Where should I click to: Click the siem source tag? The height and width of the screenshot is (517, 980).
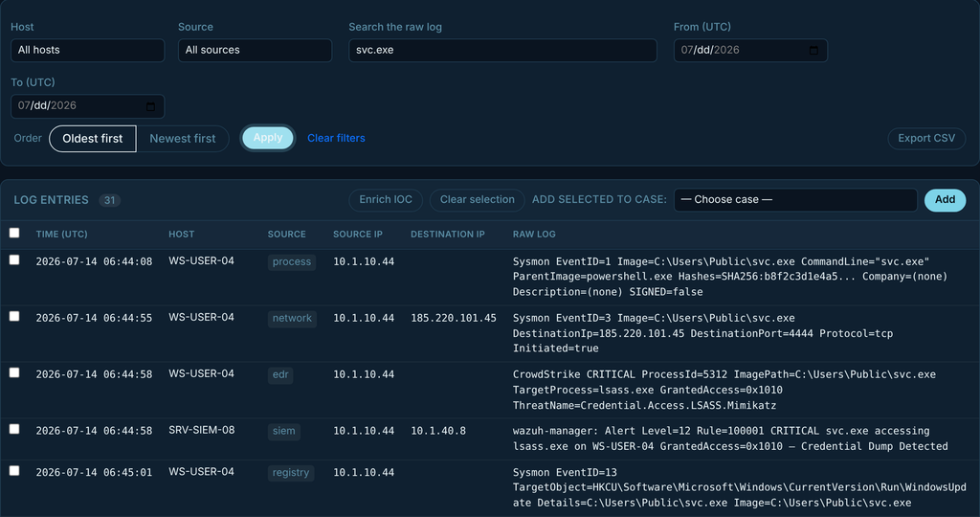point(283,432)
